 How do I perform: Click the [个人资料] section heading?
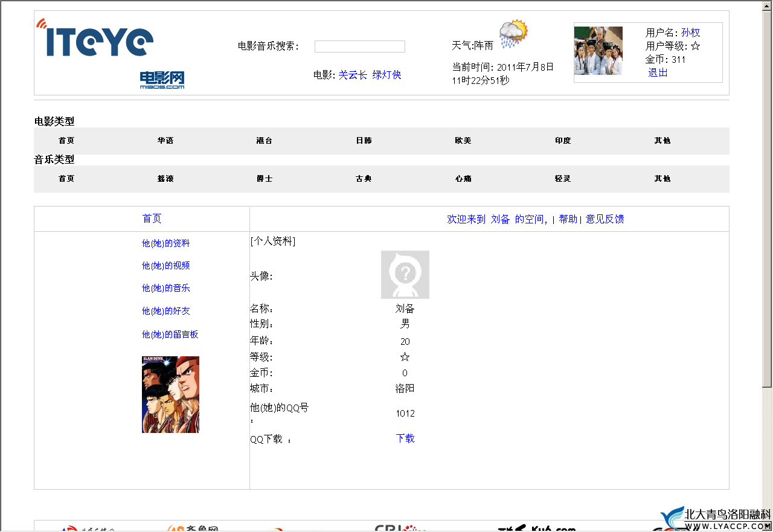273,241
